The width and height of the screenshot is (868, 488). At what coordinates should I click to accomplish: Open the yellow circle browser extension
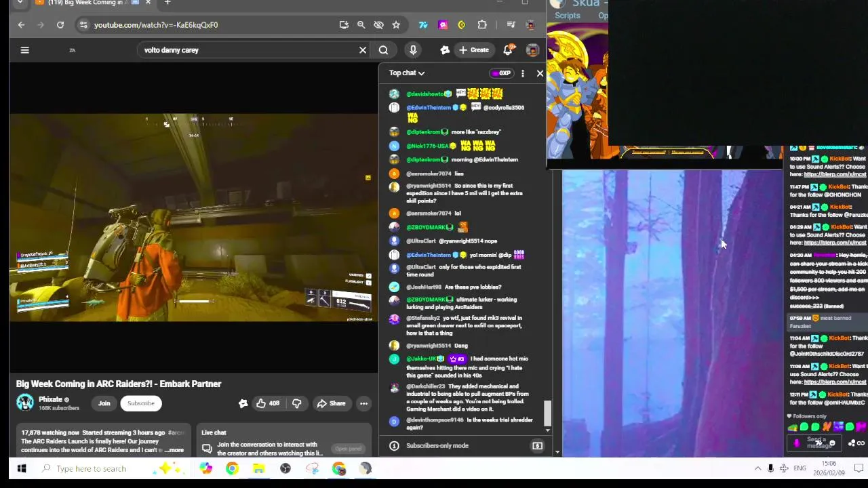coord(462,25)
